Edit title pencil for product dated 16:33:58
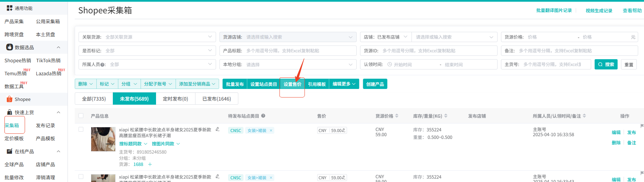The image size is (644, 182). [x=217, y=129]
